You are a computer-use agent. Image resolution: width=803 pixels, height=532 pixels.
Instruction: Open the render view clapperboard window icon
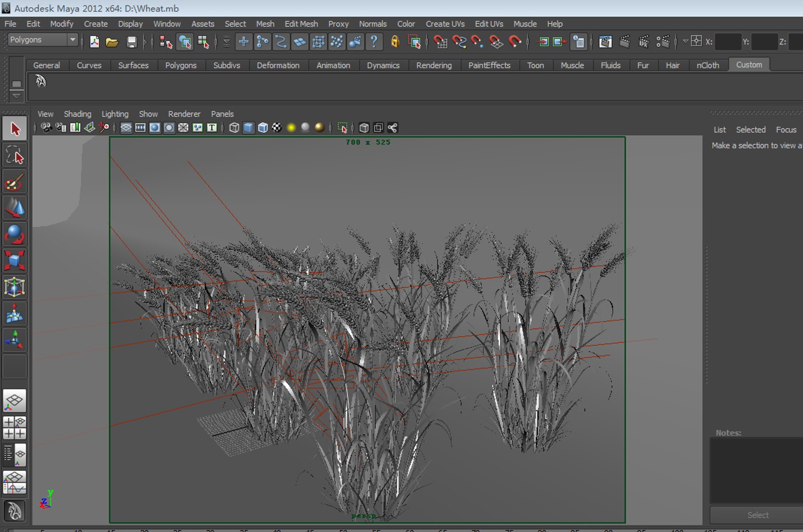605,42
